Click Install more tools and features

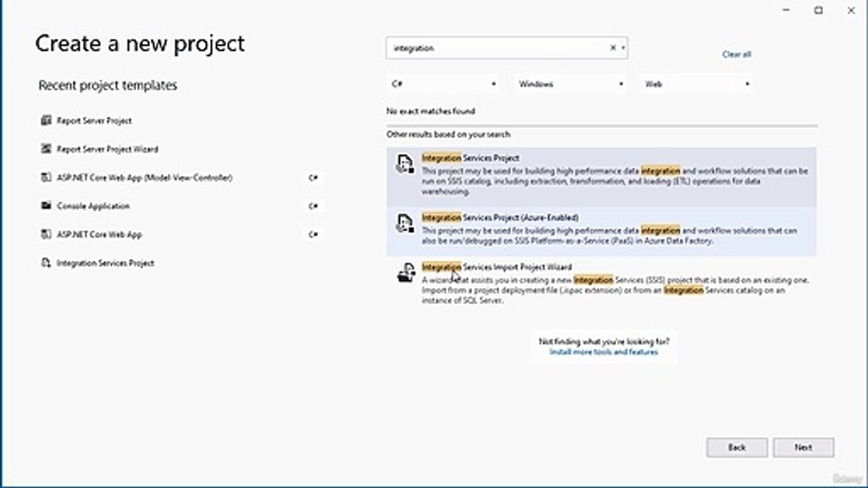coord(604,352)
